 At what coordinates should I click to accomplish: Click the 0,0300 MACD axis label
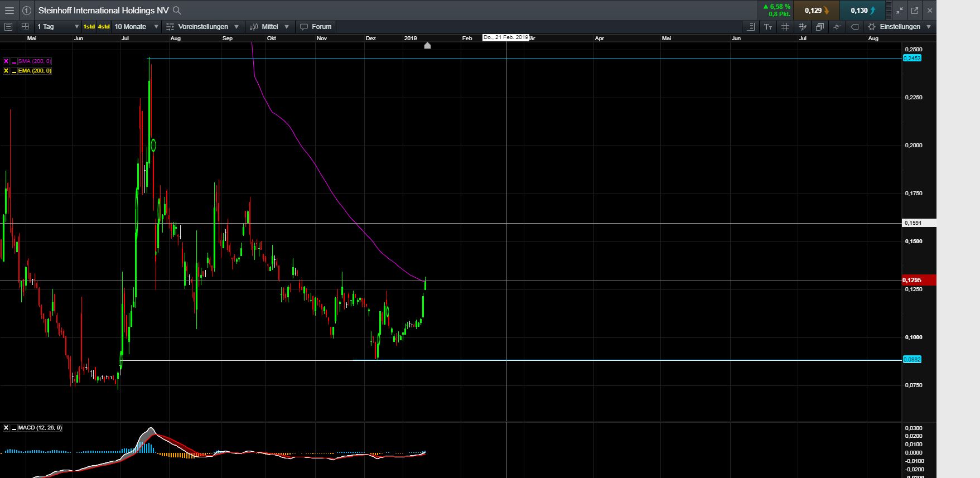pyautogui.click(x=914, y=428)
